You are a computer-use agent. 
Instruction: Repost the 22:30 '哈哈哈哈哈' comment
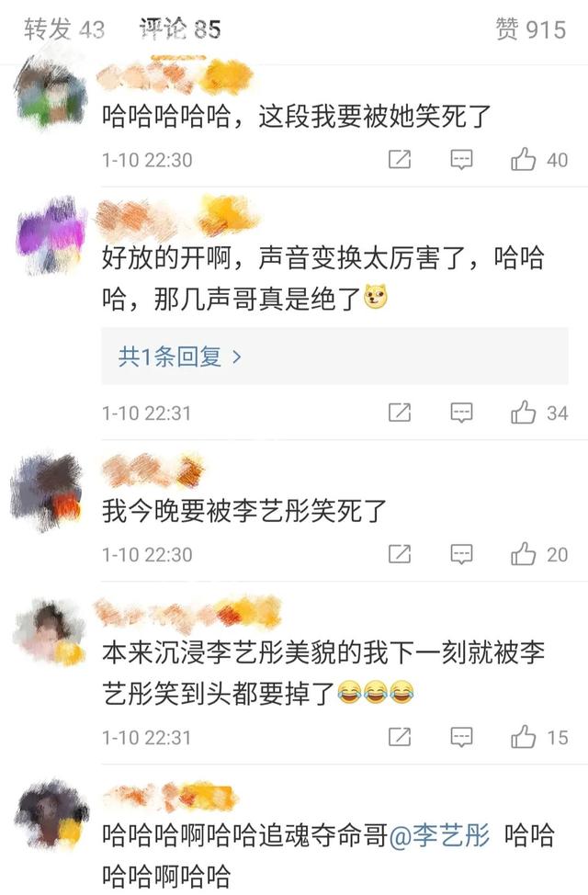coord(400,159)
